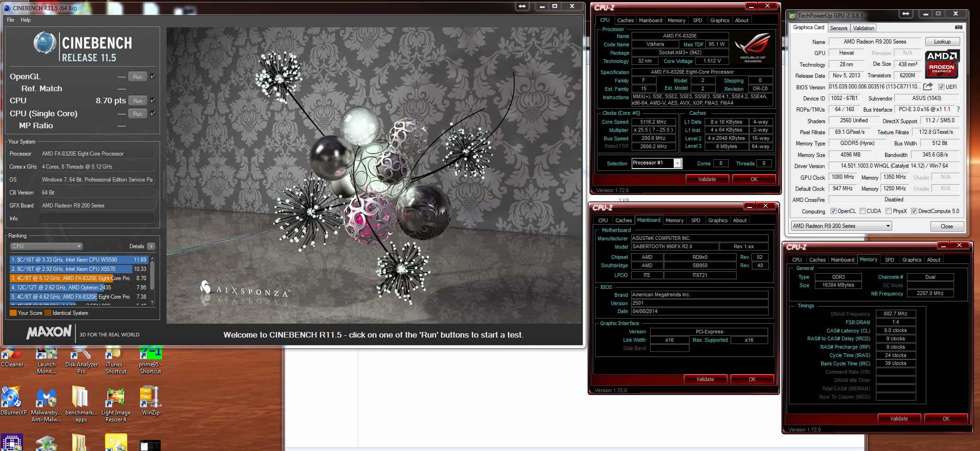Click the Bus Interface question mark in GPU-Z
980x451 pixels.
tap(958, 110)
